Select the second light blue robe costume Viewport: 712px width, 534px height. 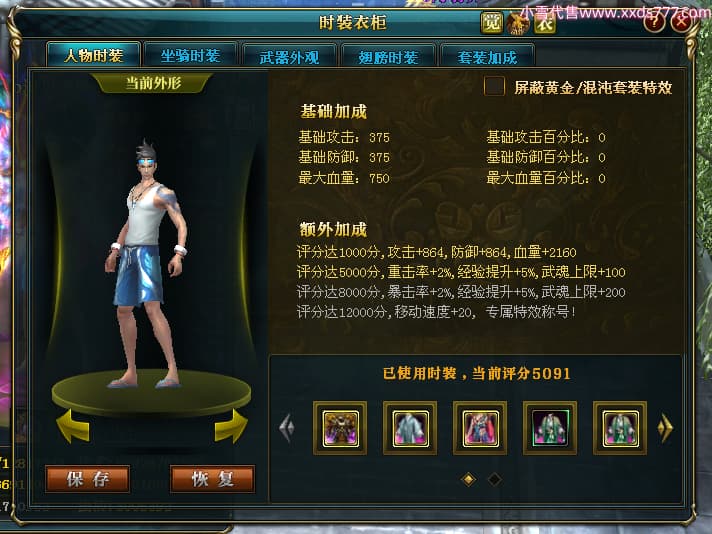click(x=410, y=428)
